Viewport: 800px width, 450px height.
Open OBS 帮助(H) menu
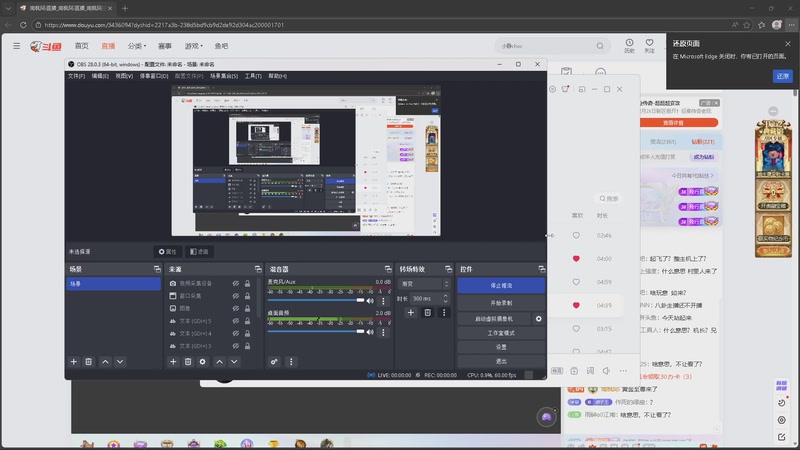[278, 76]
